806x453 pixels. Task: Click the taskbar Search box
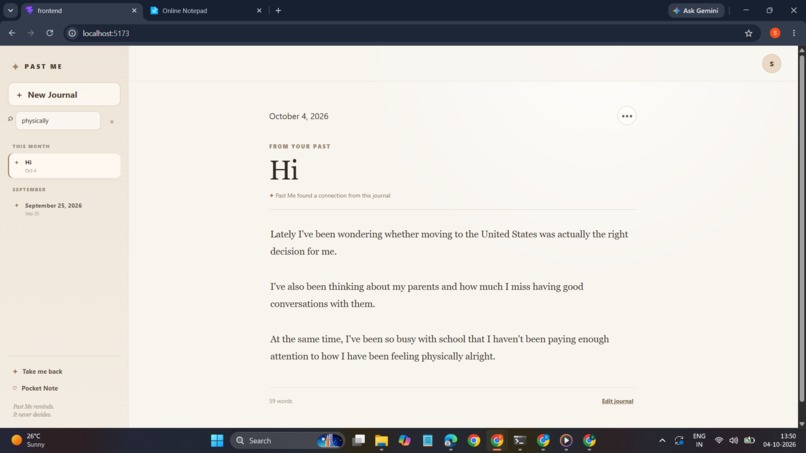pyautogui.click(x=288, y=441)
